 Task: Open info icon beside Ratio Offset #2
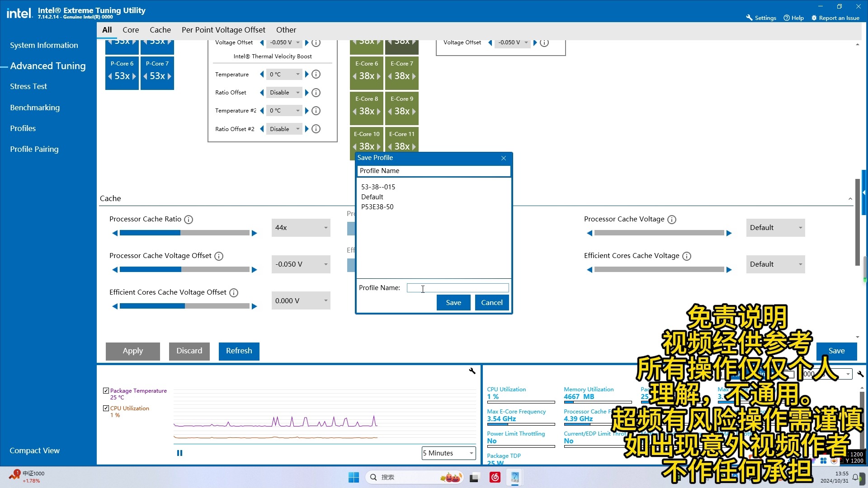316,129
